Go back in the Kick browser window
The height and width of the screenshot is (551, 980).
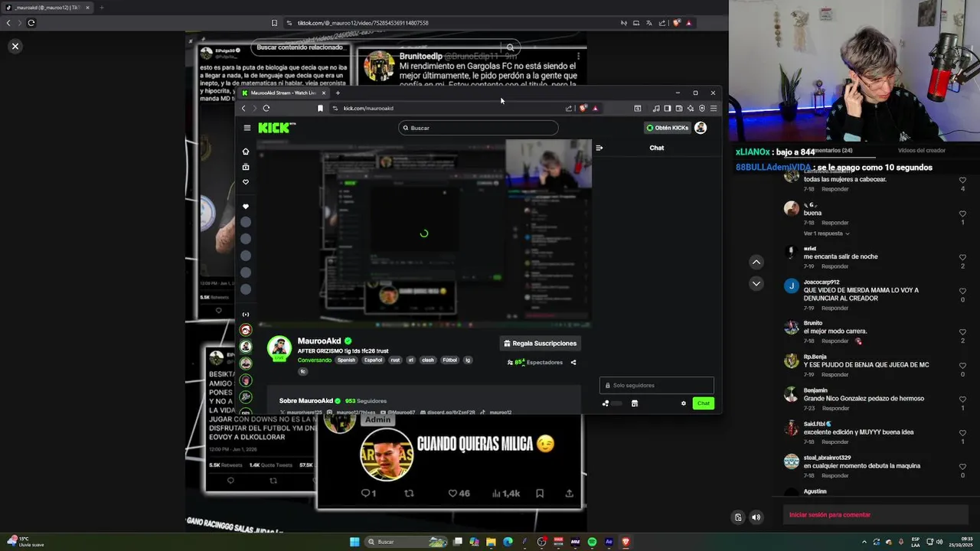click(x=243, y=108)
